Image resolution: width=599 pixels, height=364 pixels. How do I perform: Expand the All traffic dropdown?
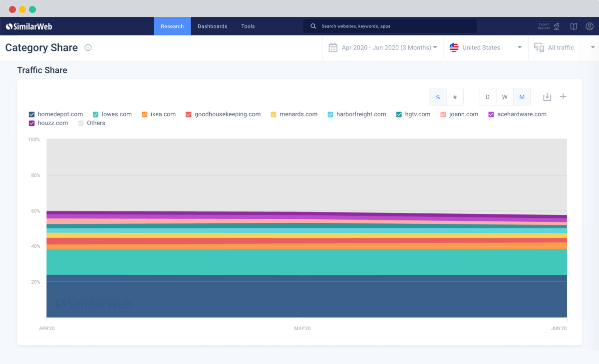pyautogui.click(x=564, y=48)
